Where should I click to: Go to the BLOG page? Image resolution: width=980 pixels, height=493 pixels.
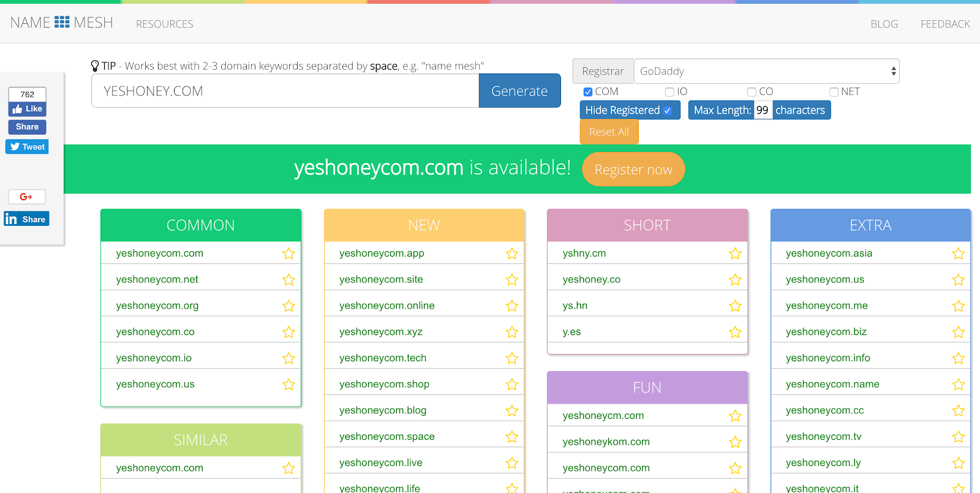[x=884, y=24]
